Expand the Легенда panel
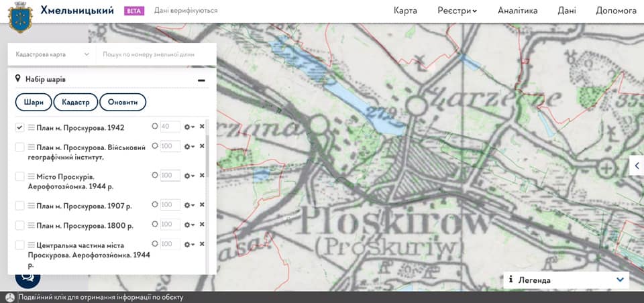 click(620, 280)
